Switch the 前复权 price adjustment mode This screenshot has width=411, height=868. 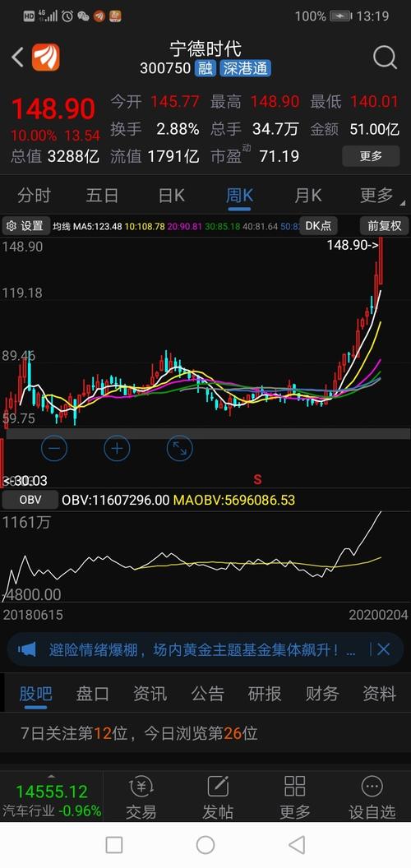pos(385,226)
